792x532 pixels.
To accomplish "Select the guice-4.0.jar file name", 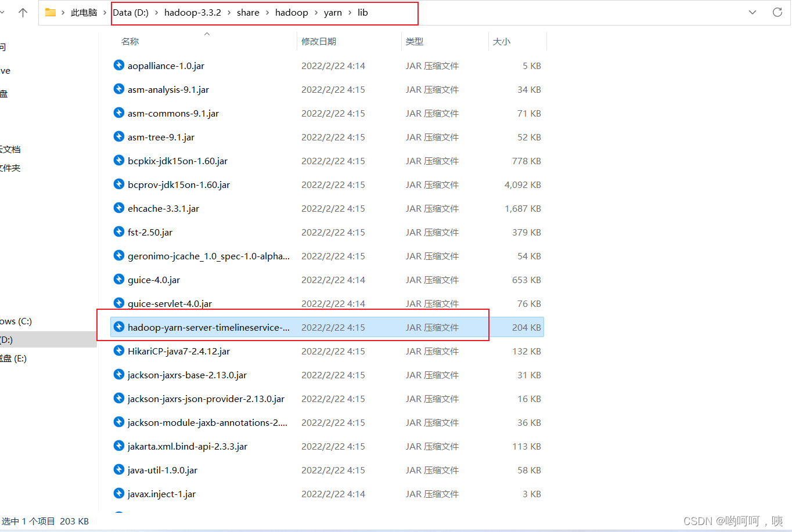I will pos(154,280).
